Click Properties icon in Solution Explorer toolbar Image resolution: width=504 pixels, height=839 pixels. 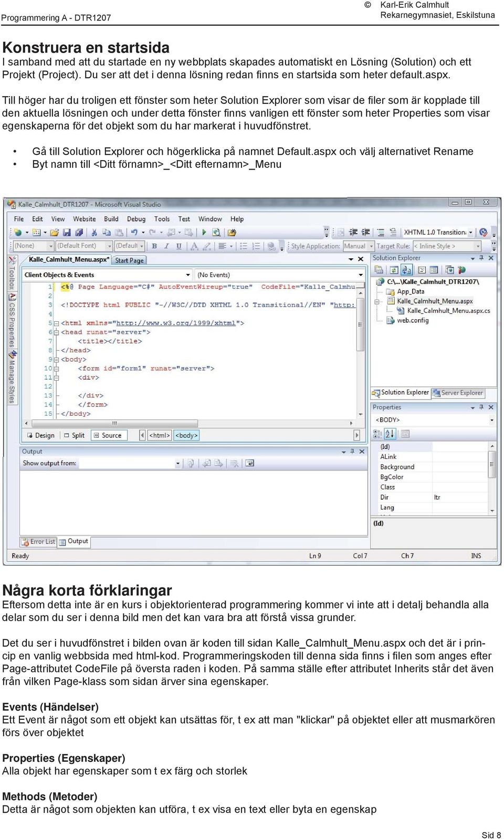[379, 270]
